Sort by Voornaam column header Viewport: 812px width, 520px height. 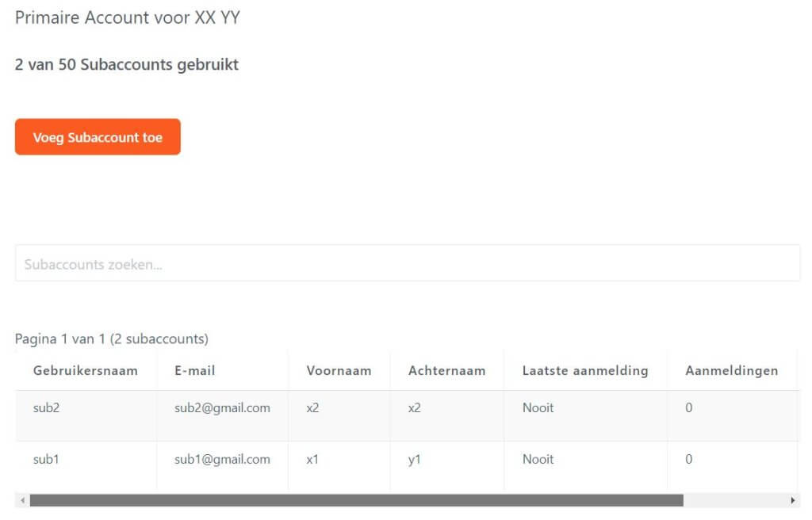click(339, 371)
